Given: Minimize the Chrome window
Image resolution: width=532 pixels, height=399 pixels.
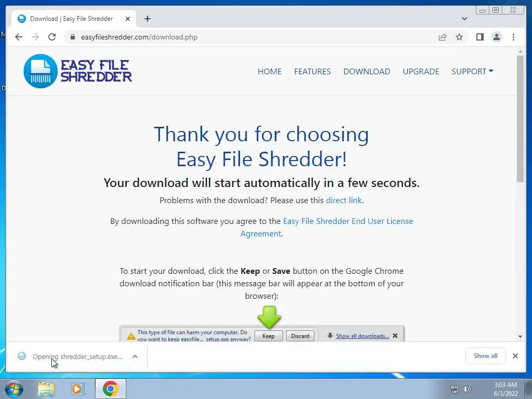Looking at the screenshot, I should pyautogui.click(x=483, y=10).
